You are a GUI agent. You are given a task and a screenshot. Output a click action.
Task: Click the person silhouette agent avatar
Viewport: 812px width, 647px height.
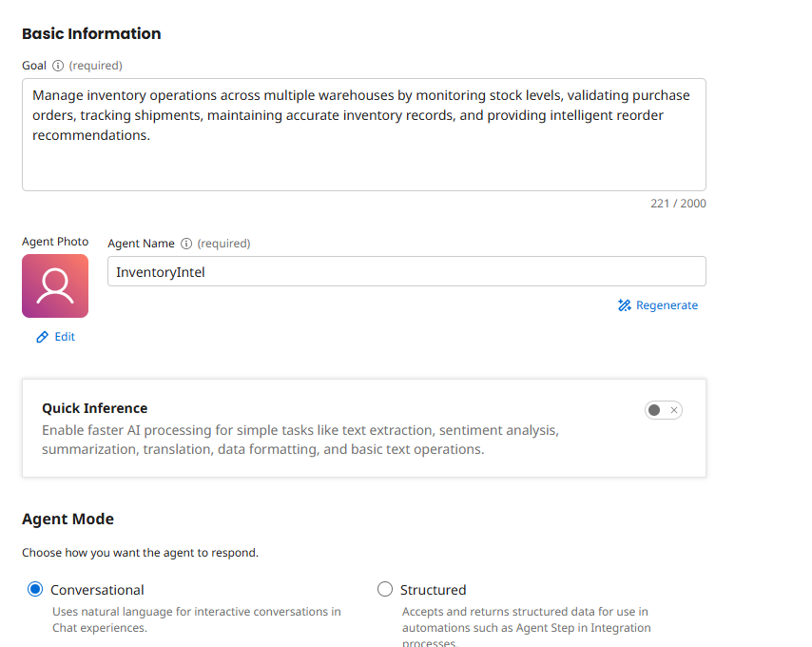pyautogui.click(x=55, y=285)
